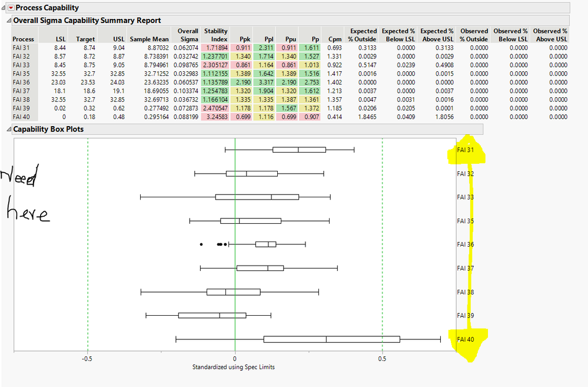Viewport: 588px width, 387px height.
Task: Click the Cpm column header
Action: pyautogui.click(x=334, y=38)
